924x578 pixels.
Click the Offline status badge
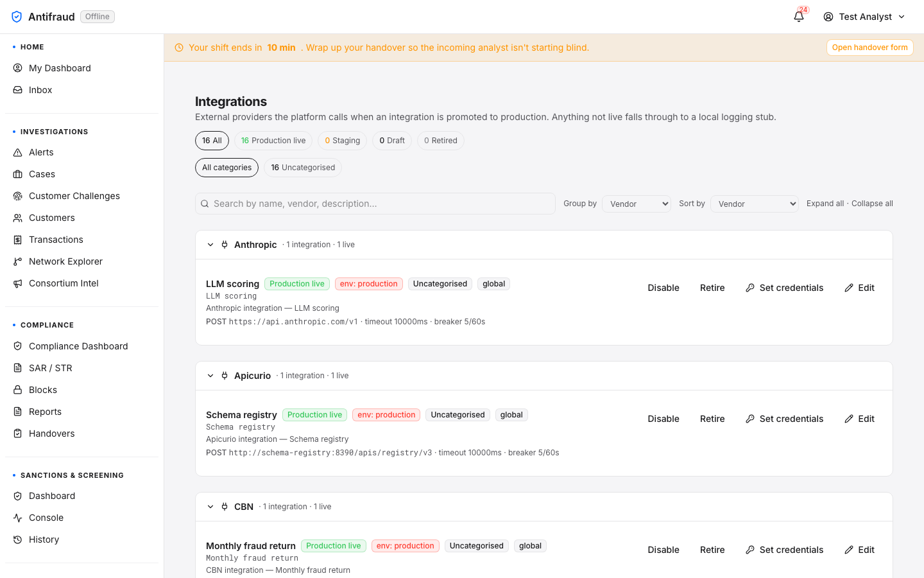tap(98, 17)
